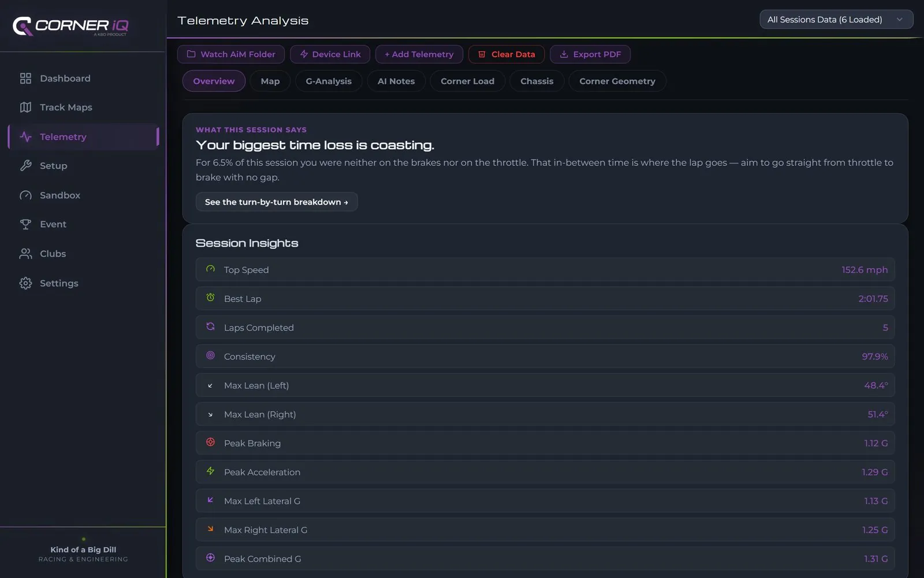
Task: Click the Top Speed gauge icon
Action: coord(210,269)
